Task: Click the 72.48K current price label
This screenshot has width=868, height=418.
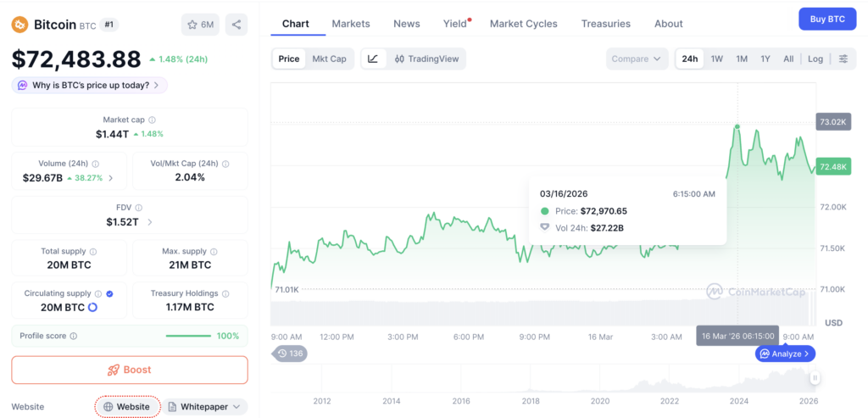Action: pyautogui.click(x=833, y=167)
